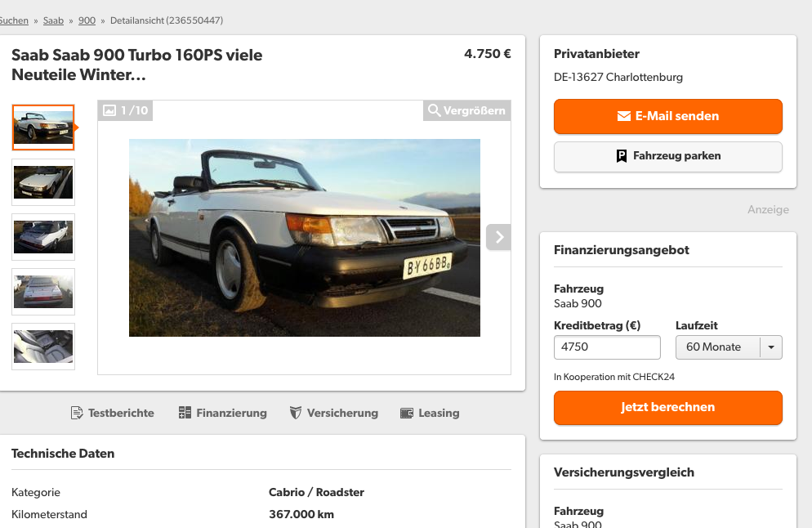Click the Finanzierung calculator icon
Image resolution: width=812 pixels, height=528 pixels.
185,413
